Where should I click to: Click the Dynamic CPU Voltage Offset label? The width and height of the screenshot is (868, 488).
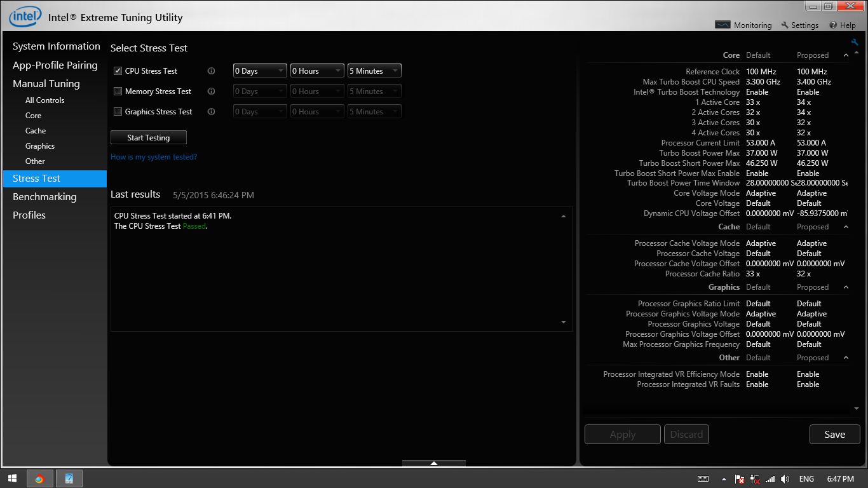click(x=691, y=213)
